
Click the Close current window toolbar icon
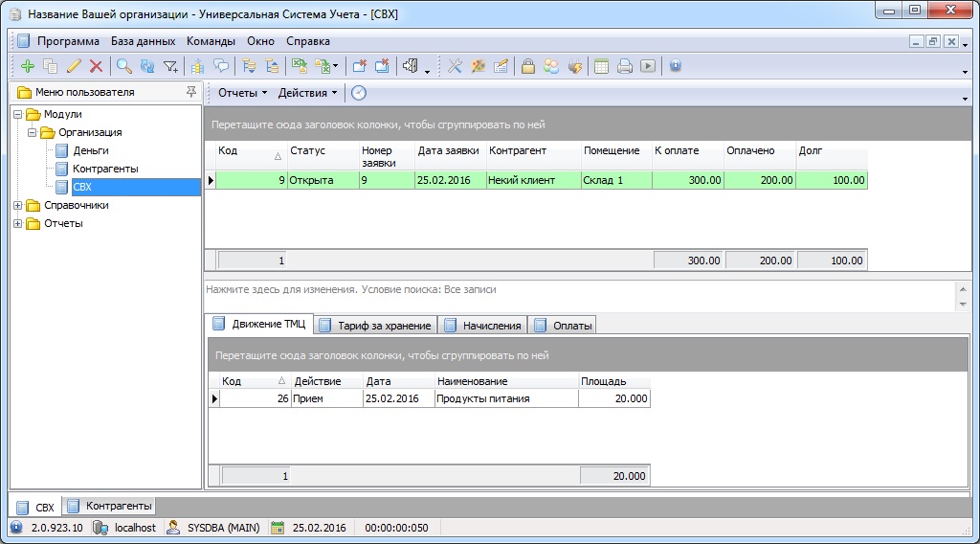(360, 66)
